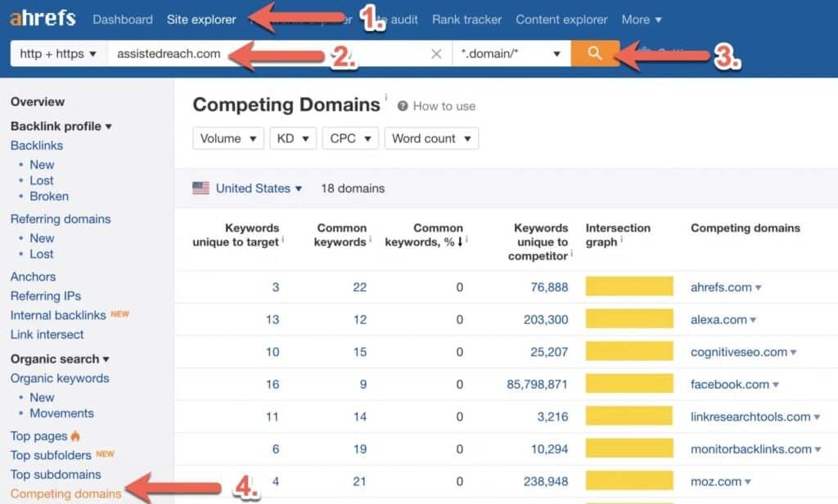Collapse the Backlink profile sidebar section
Image resolution: width=838 pixels, height=504 pixels.
[106, 126]
